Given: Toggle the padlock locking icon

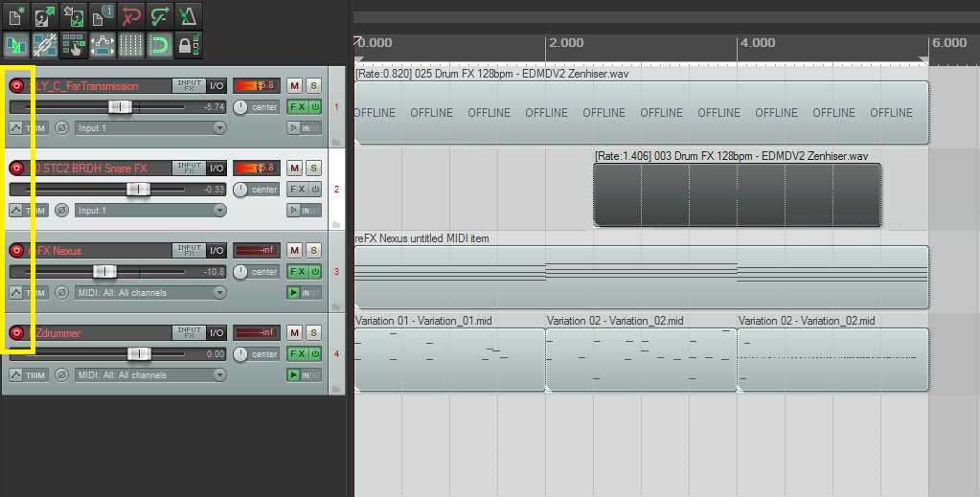Looking at the screenshot, I should coord(189,44).
